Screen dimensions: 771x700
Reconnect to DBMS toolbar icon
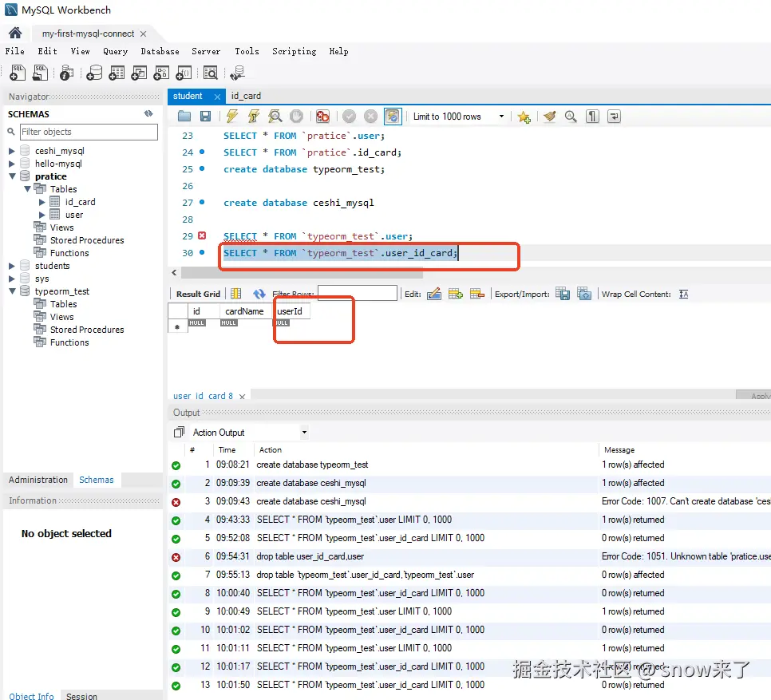click(x=238, y=73)
